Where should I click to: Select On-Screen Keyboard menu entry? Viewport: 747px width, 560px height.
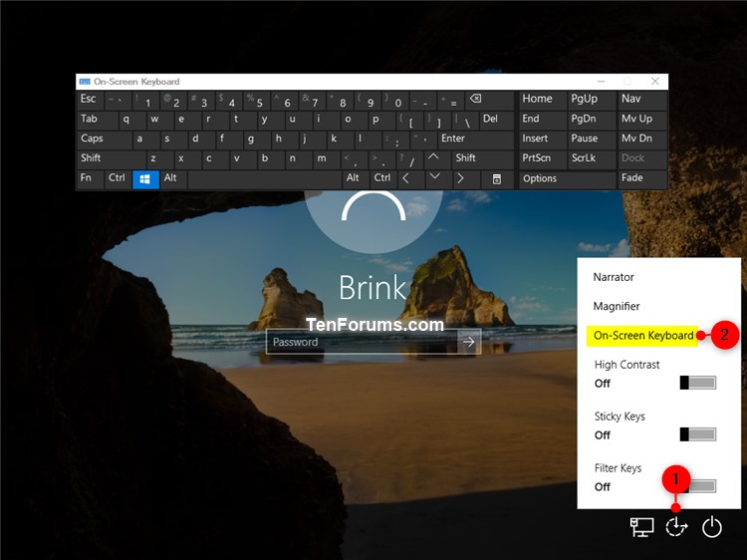pyautogui.click(x=643, y=336)
